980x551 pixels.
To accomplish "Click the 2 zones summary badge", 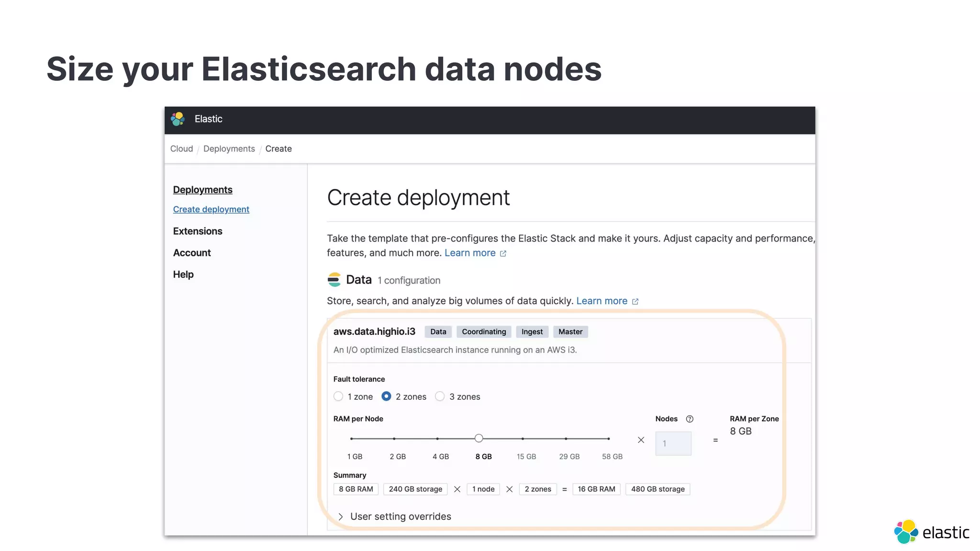I will click(538, 489).
